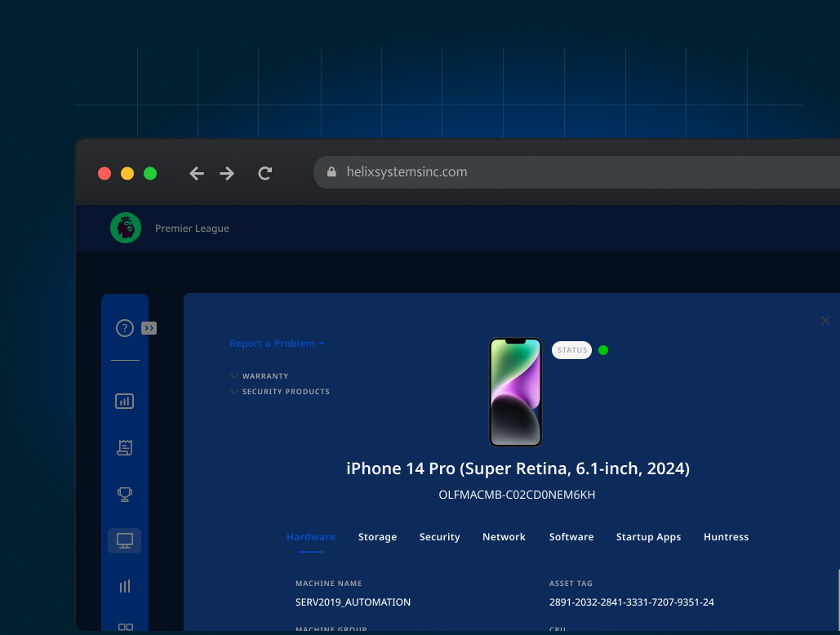Open the Huntress tab

[x=726, y=536]
